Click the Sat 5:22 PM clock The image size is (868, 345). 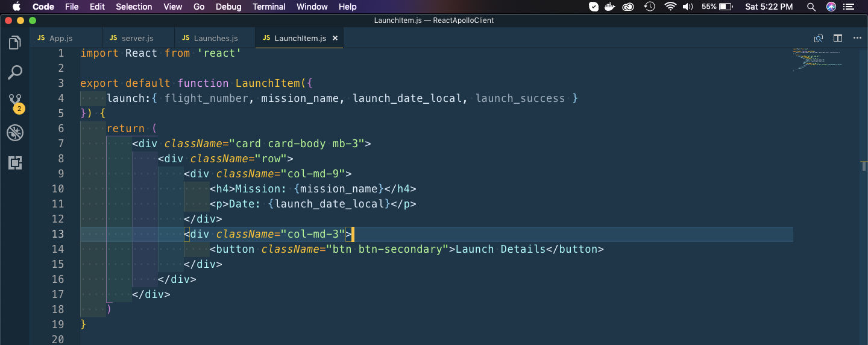click(769, 7)
